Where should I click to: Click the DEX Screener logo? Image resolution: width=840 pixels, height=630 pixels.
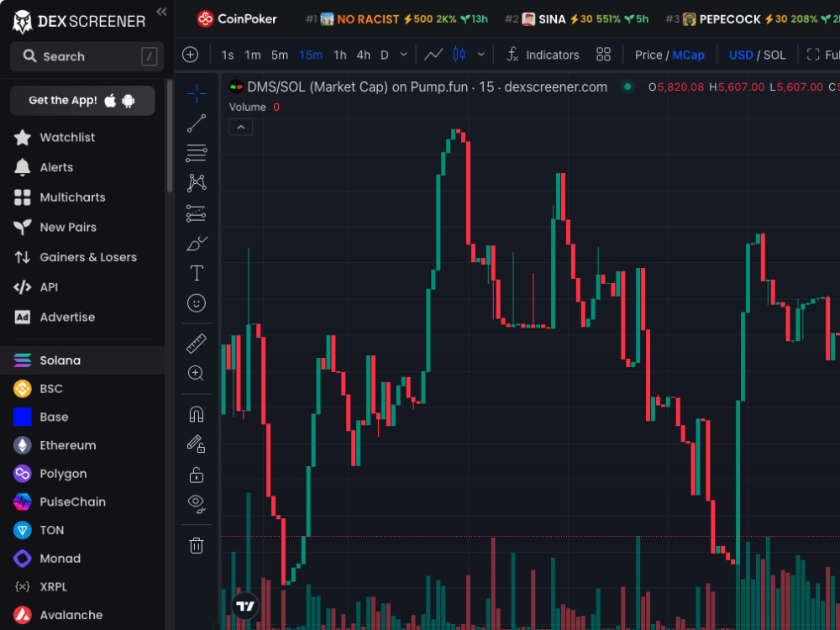click(x=79, y=22)
